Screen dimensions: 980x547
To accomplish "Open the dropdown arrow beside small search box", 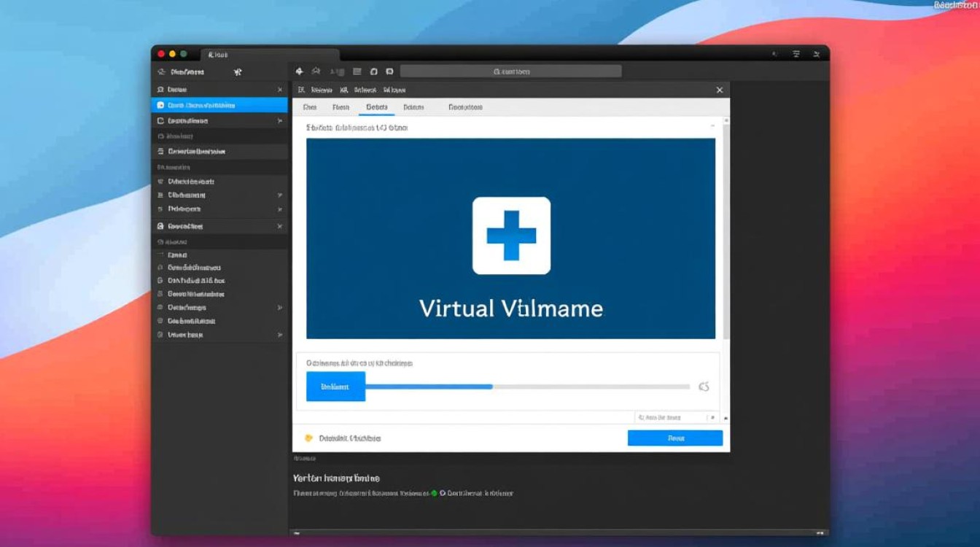I will pyautogui.click(x=713, y=417).
